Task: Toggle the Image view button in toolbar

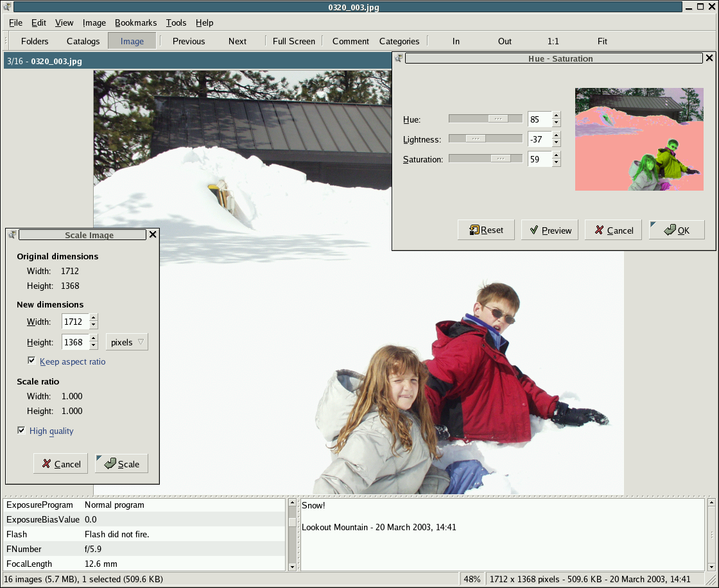Action: [132, 41]
